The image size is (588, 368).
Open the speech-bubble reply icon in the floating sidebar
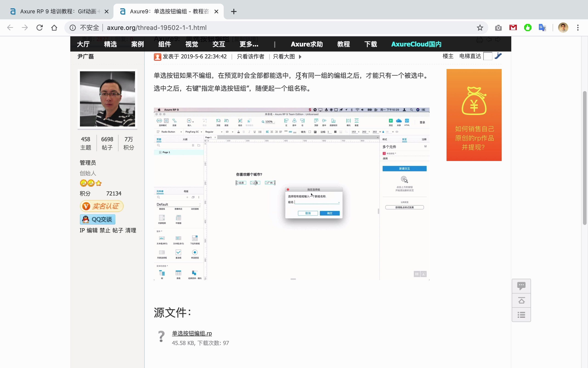point(521,286)
